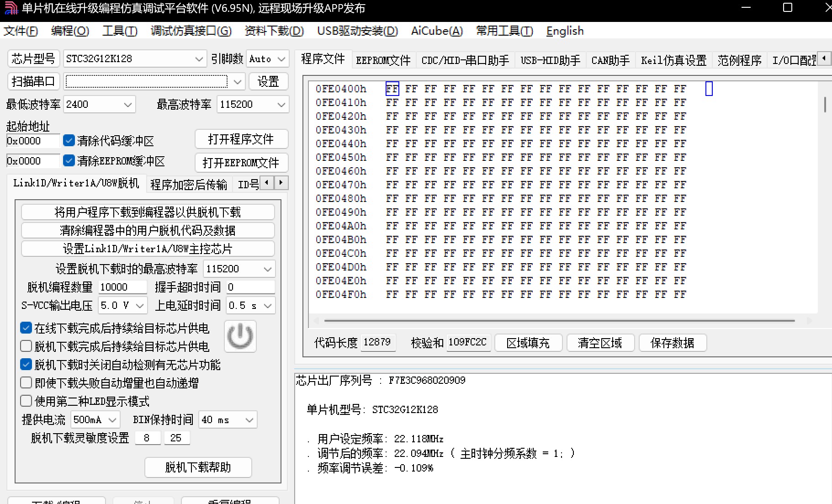This screenshot has width=832, height=504.
Task: Open the 编程(O) menu
Action: (70, 31)
